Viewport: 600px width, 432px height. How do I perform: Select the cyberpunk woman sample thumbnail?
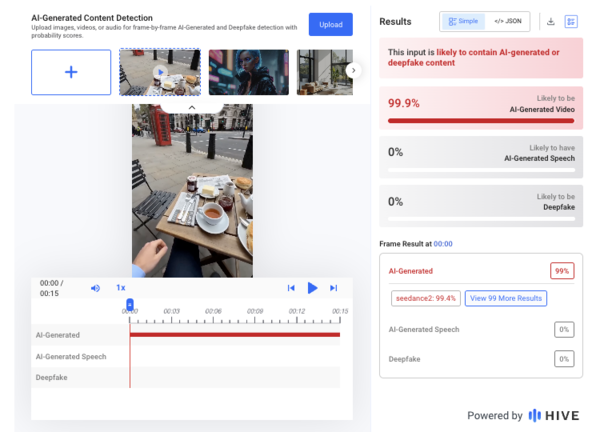[249, 72]
